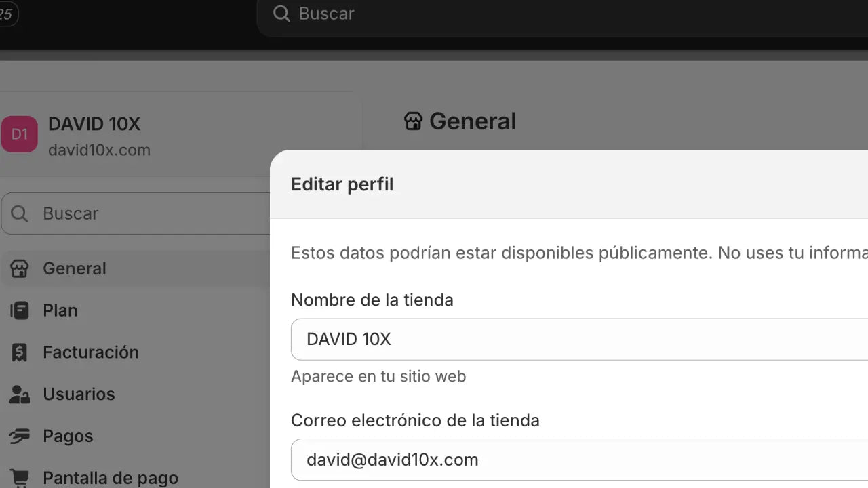Click the david10x.com domain text

pyautogui.click(x=99, y=150)
